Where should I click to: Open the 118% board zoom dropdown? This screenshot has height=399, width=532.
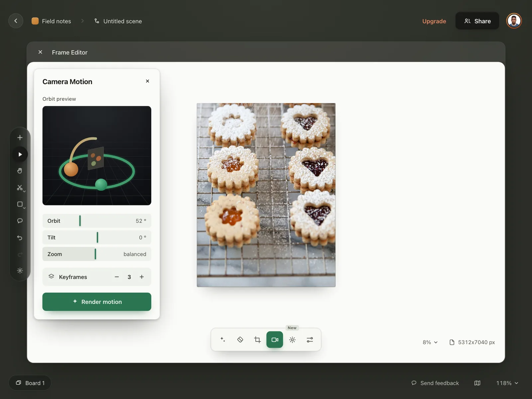click(x=507, y=383)
